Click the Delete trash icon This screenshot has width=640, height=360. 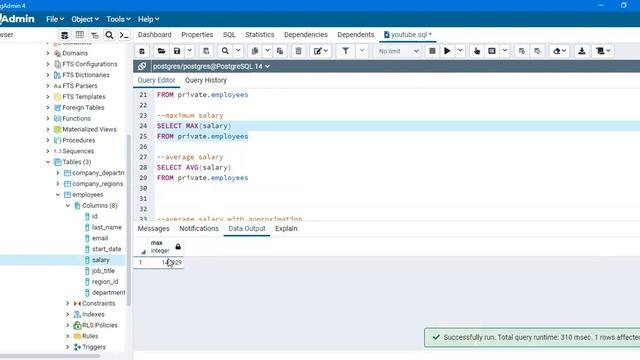pos(298,51)
